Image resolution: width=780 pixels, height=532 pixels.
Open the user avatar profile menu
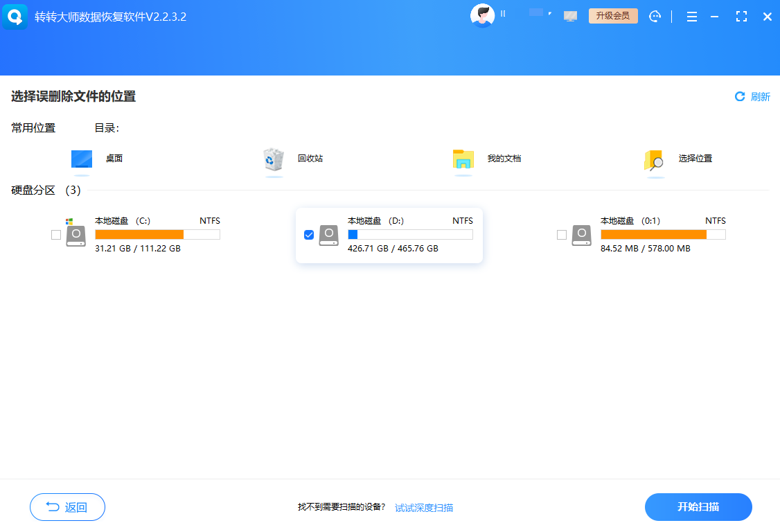(483, 15)
